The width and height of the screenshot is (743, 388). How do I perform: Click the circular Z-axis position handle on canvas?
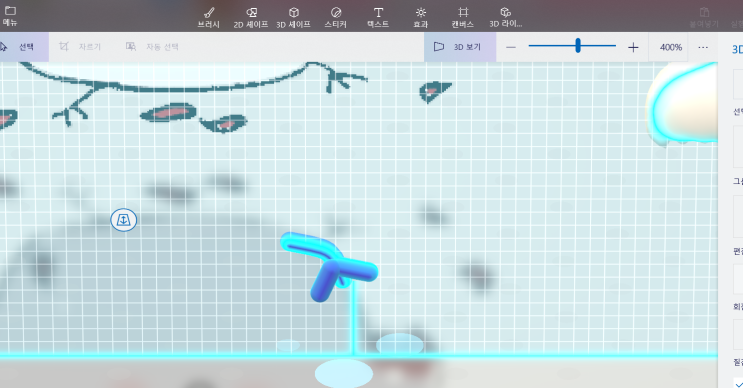tap(124, 220)
